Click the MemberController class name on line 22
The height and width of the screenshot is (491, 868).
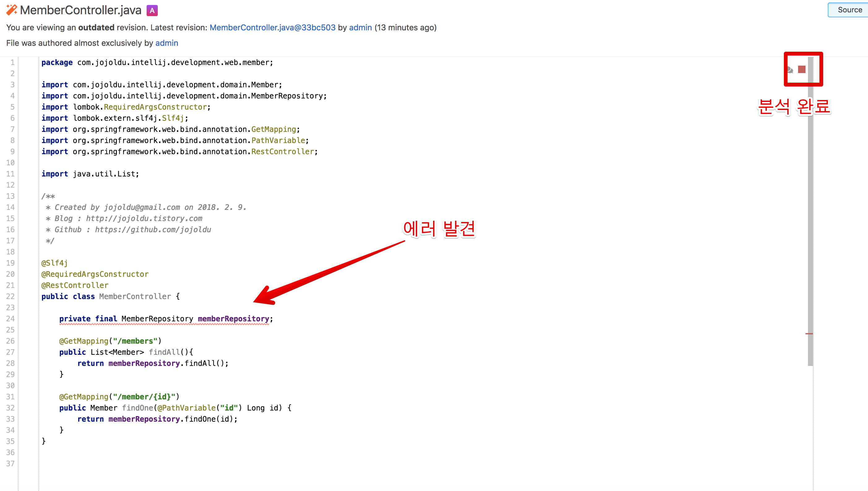point(135,296)
